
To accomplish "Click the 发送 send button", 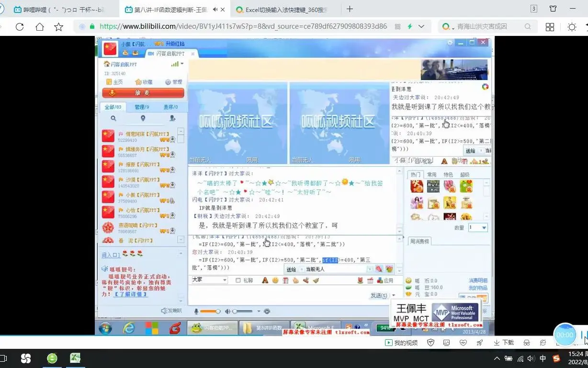I will tap(379, 296).
